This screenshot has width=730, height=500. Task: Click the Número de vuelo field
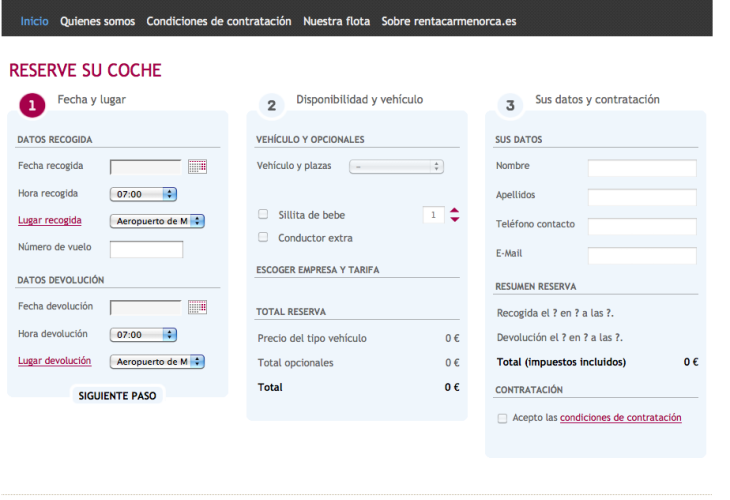click(146, 249)
